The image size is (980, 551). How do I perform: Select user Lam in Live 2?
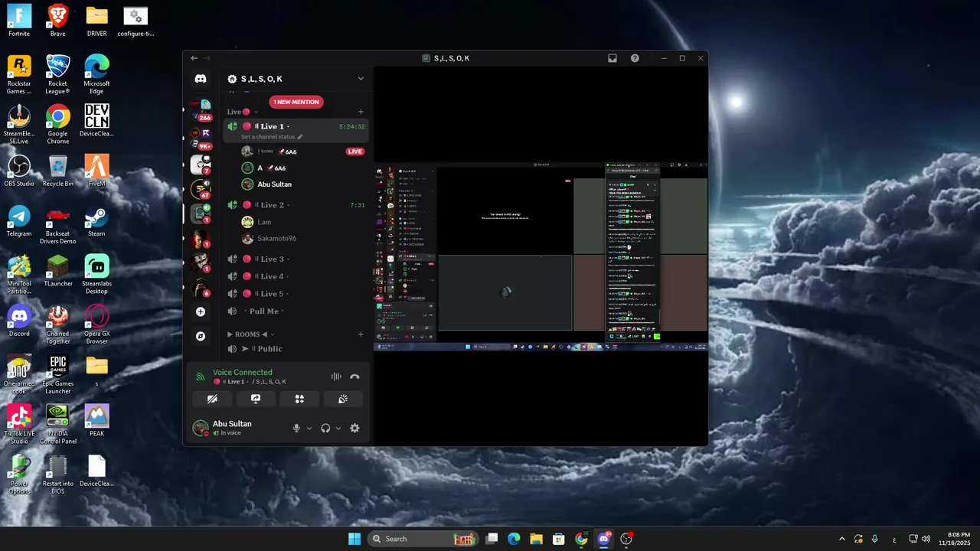pyautogui.click(x=302, y=222)
